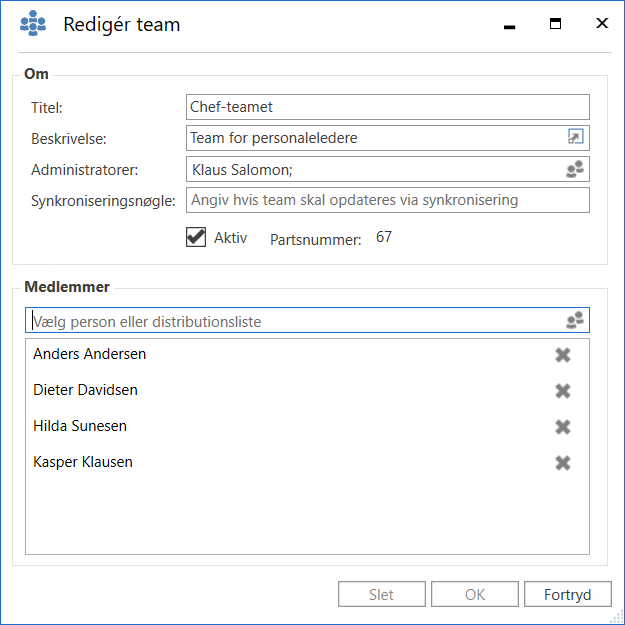Open person picker in Medlemmer search field

pos(575,321)
